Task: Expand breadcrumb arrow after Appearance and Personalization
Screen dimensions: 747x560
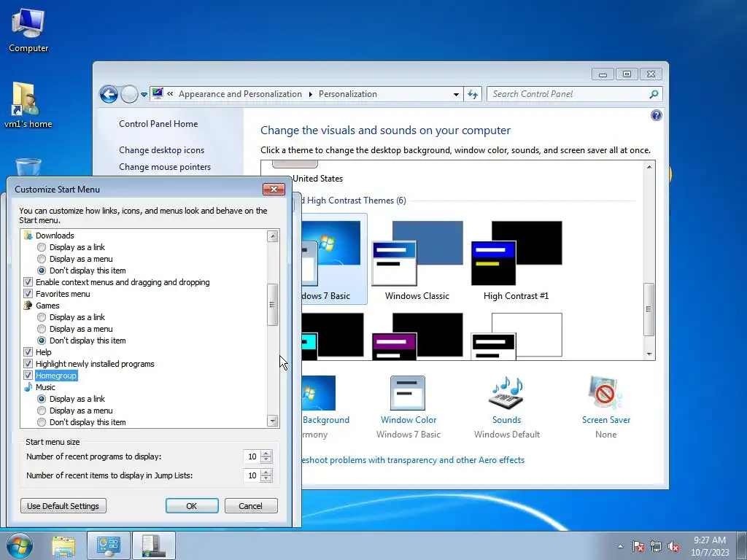Action: point(310,94)
